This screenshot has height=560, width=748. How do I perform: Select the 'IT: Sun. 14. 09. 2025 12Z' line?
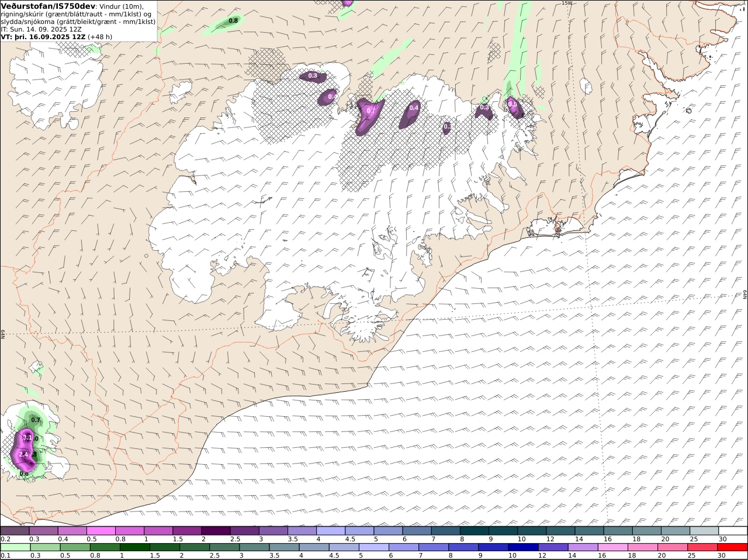click(x=41, y=29)
